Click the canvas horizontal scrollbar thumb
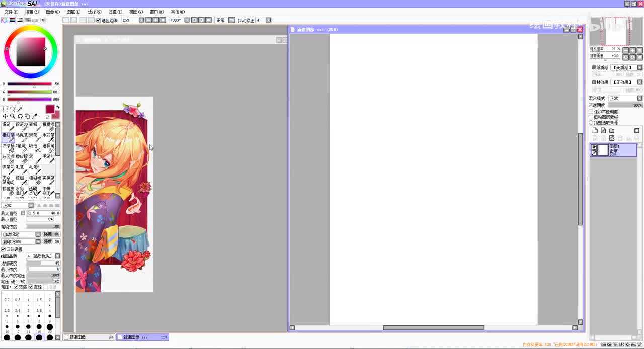 [433, 328]
